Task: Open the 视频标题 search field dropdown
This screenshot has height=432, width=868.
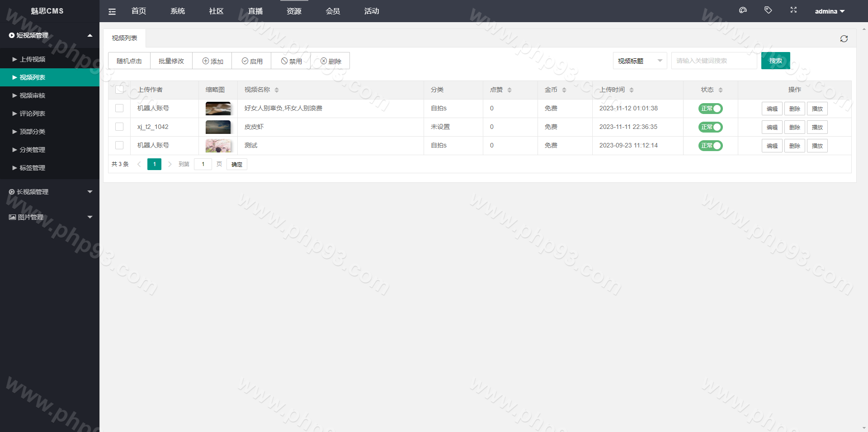Action: click(x=640, y=61)
